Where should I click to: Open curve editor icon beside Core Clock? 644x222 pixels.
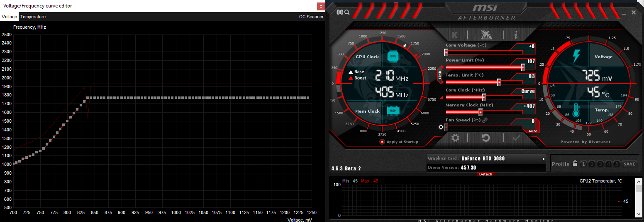click(442, 98)
